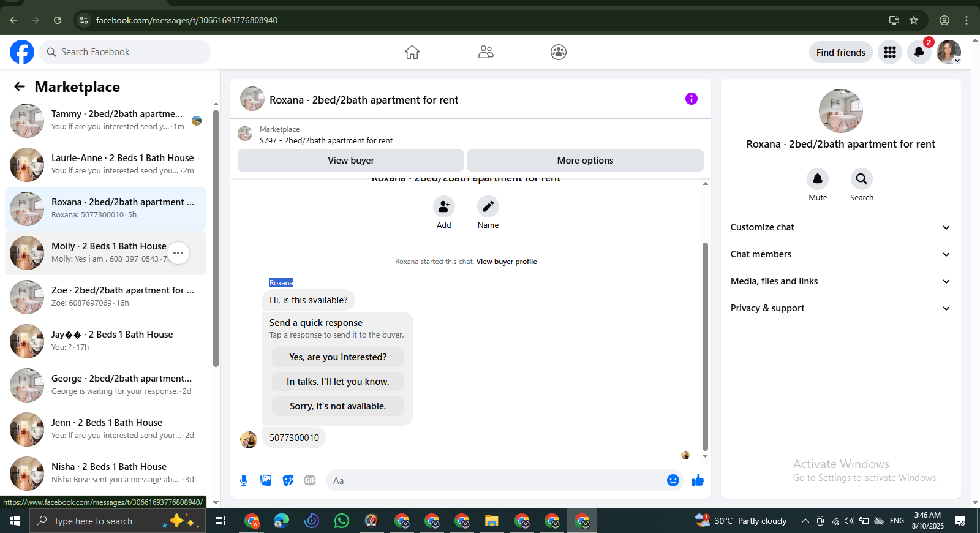
Task: Send a thumbs-up like
Action: (x=698, y=480)
